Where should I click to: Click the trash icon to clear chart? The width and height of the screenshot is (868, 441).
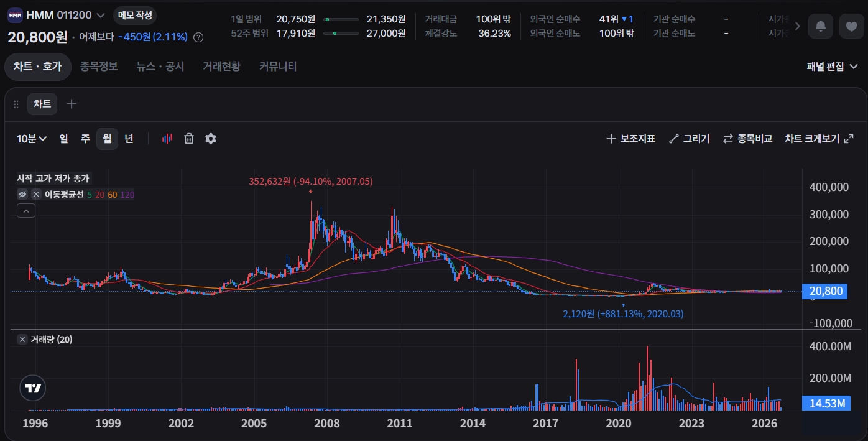[x=189, y=139]
